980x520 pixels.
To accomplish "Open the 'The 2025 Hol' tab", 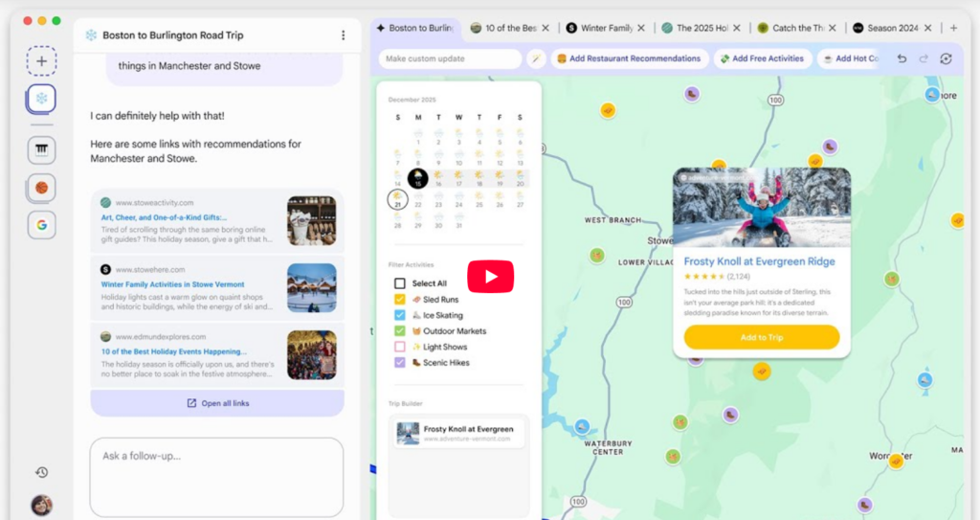I will pyautogui.click(x=702, y=29).
